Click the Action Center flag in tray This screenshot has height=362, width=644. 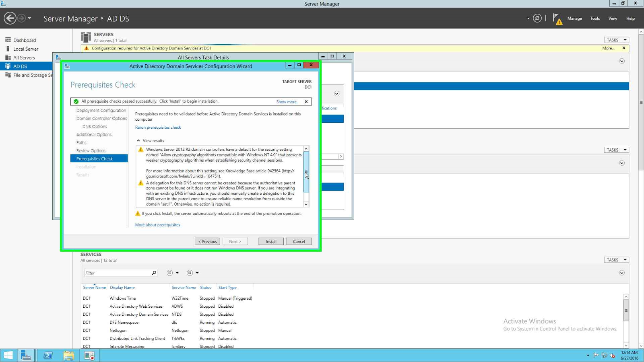coord(596,355)
